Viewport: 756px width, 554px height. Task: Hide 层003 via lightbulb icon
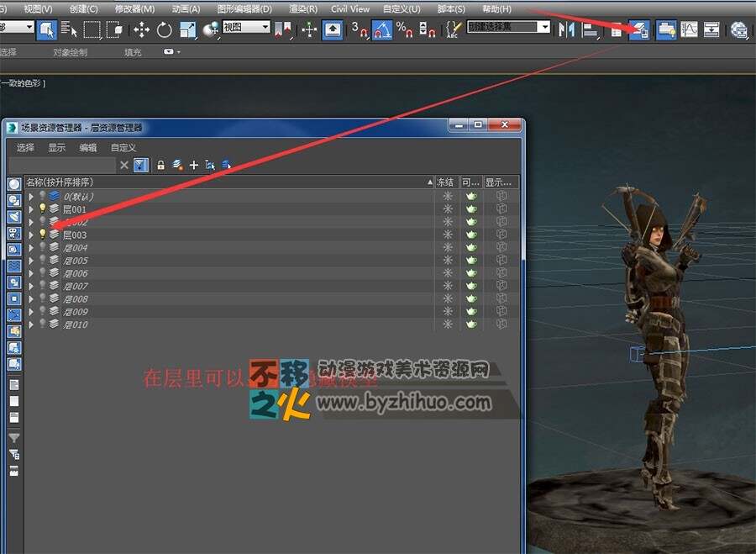pyautogui.click(x=43, y=234)
